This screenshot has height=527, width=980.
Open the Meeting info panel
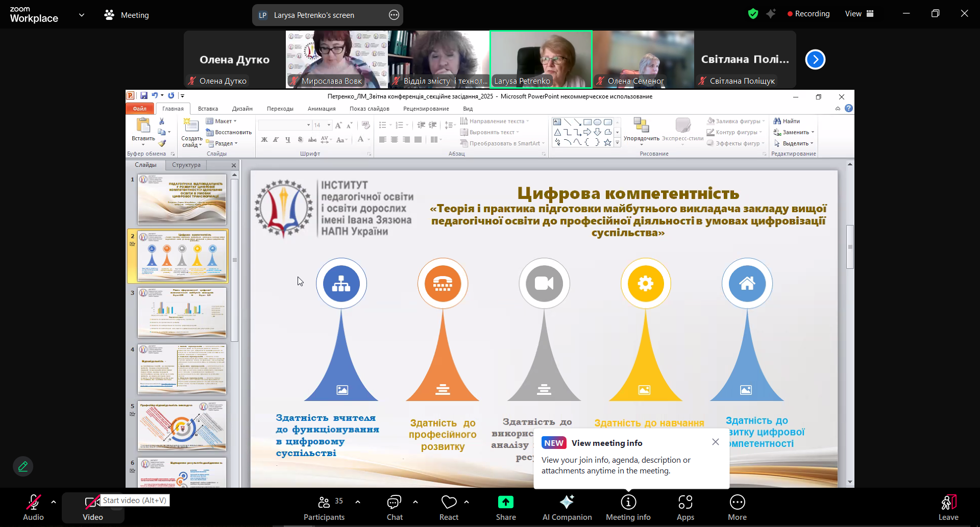(628, 508)
